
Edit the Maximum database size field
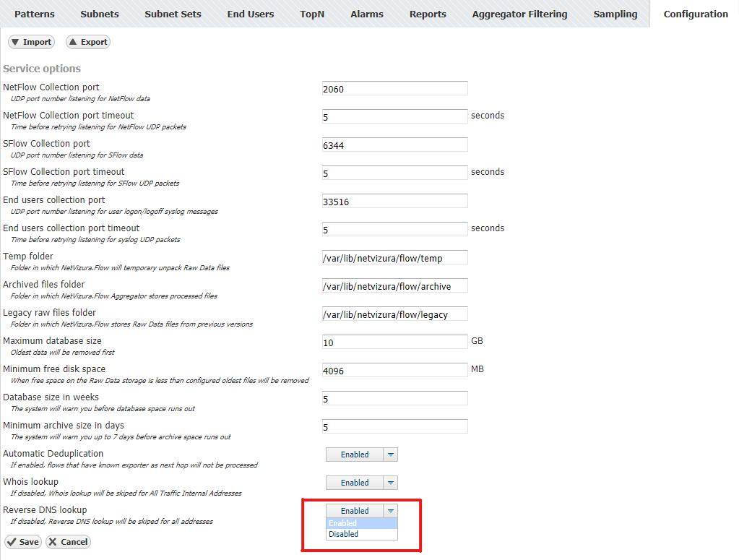(394, 343)
